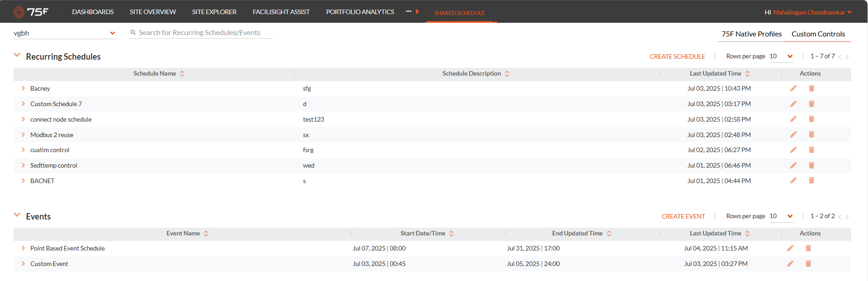Expand Sedttemp control row

point(23,165)
